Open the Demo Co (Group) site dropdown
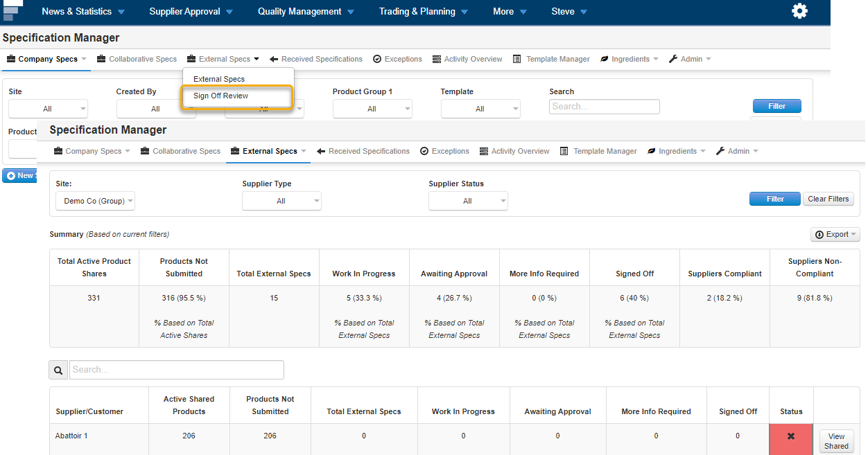Screen dimensions: 868x455 coord(95,201)
